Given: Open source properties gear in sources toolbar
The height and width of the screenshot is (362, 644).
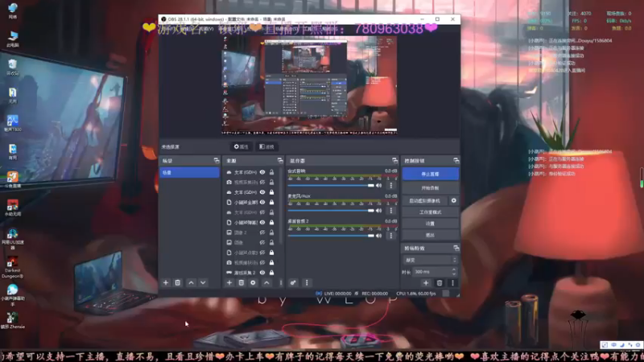Looking at the screenshot, I should [x=253, y=283].
